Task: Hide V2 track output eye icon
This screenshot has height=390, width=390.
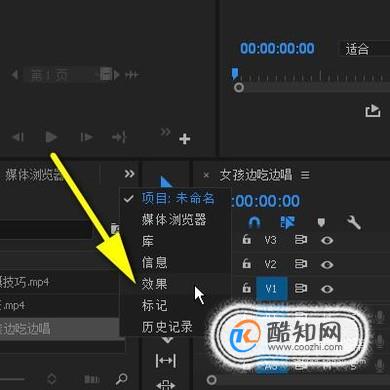Action: (327, 265)
